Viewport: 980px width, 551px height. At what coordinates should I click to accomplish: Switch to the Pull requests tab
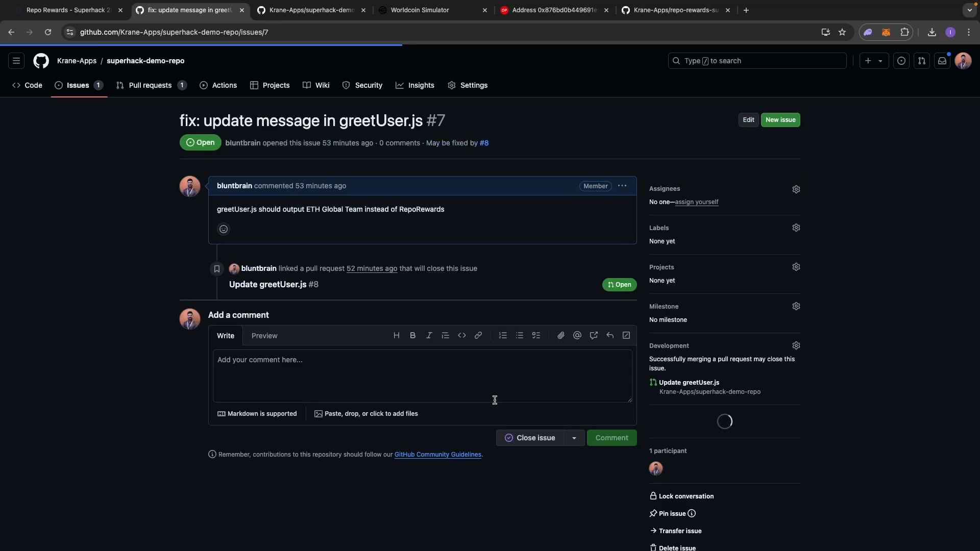click(x=151, y=85)
